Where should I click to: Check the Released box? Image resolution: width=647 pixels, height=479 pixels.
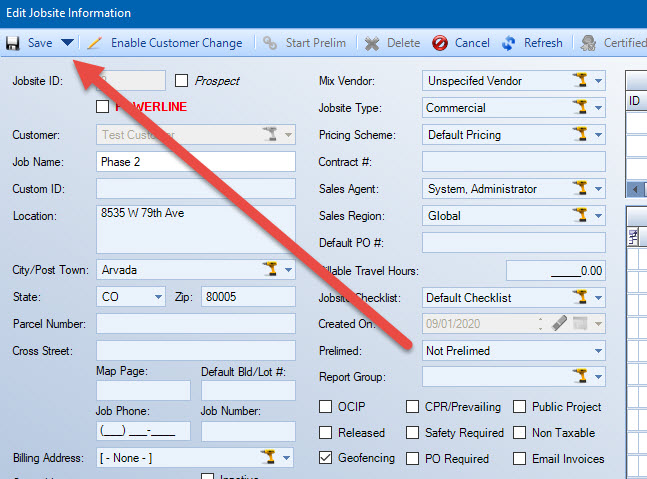pyautogui.click(x=326, y=432)
